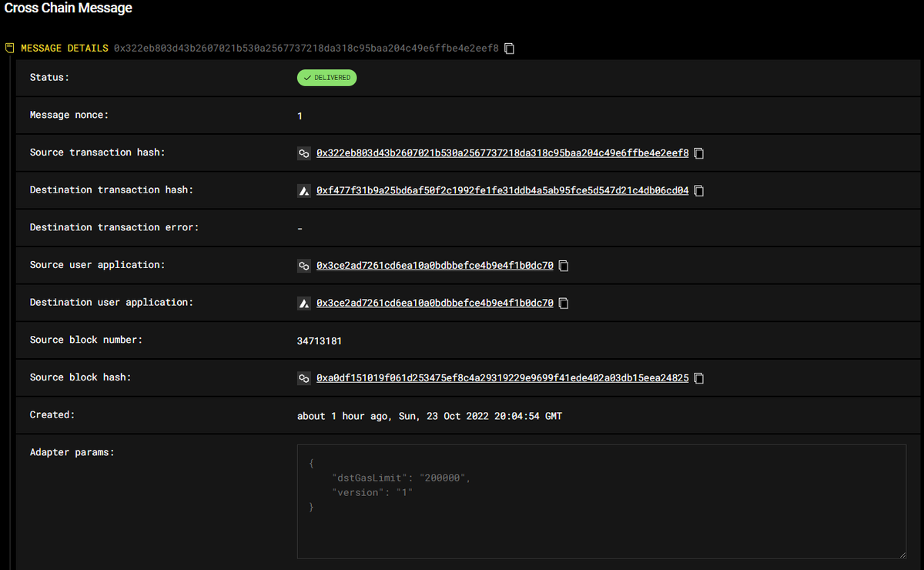This screenshot has width=924, height=570.
Task: Open source transaction hash 0x322eb803…2eef8 link
Action: point(503,153)
